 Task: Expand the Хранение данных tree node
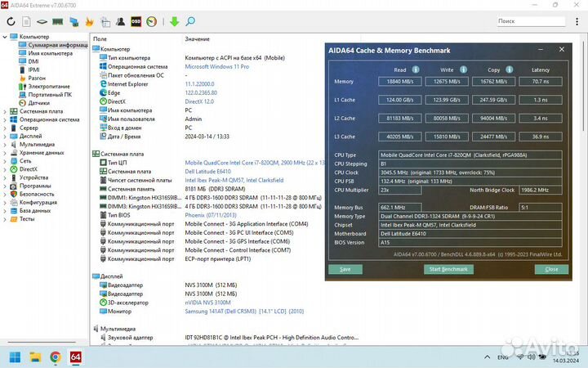5,153
